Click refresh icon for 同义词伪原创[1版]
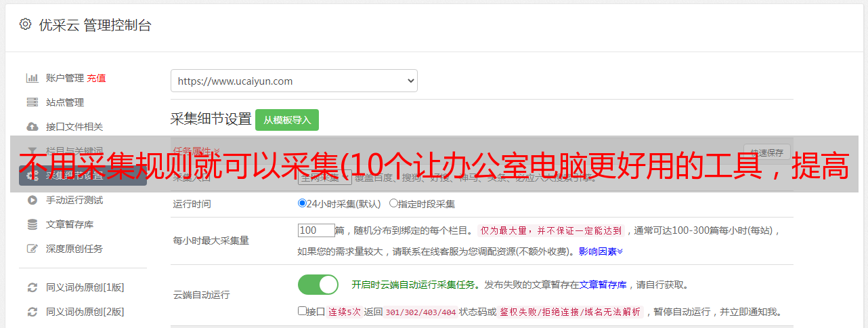The width and height of the screenshot is (868, 328). tap(32, 287)
